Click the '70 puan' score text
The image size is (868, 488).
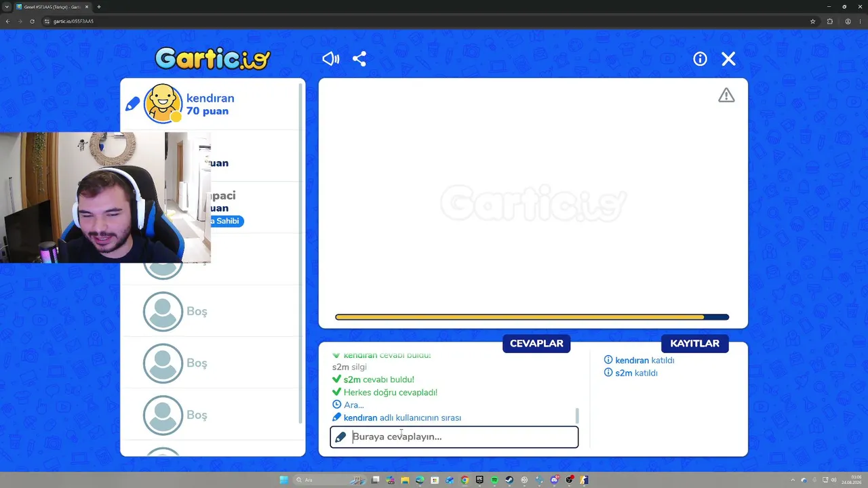[x=208, y=111]
